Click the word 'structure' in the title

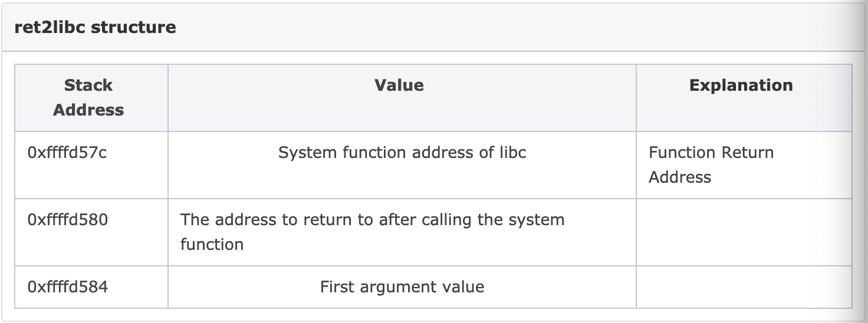pos(134,27)
